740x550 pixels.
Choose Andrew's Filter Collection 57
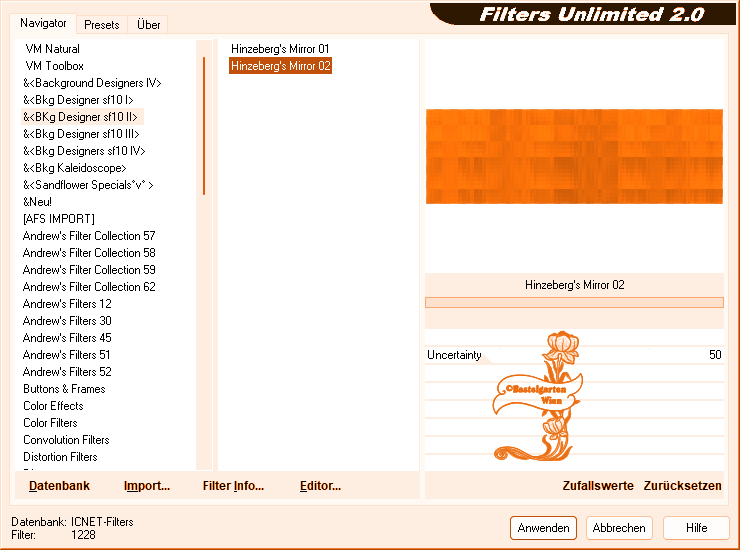[x=89, y=236]
